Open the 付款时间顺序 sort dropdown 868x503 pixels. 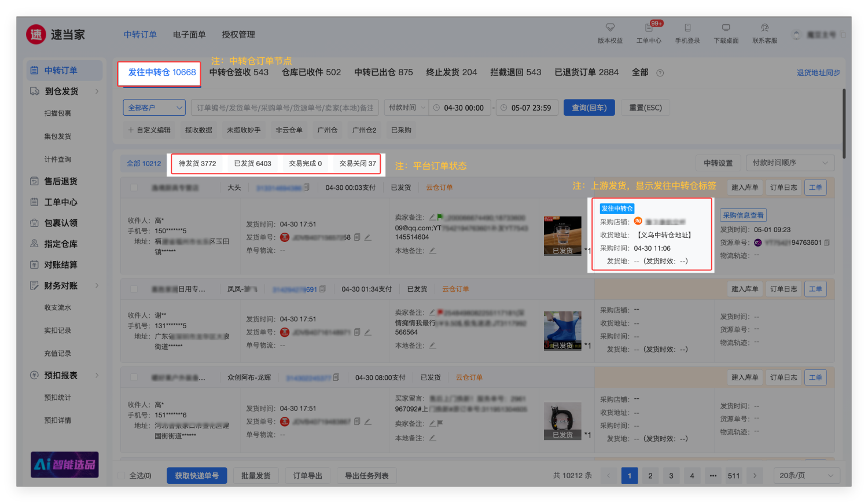click(790, 163)
